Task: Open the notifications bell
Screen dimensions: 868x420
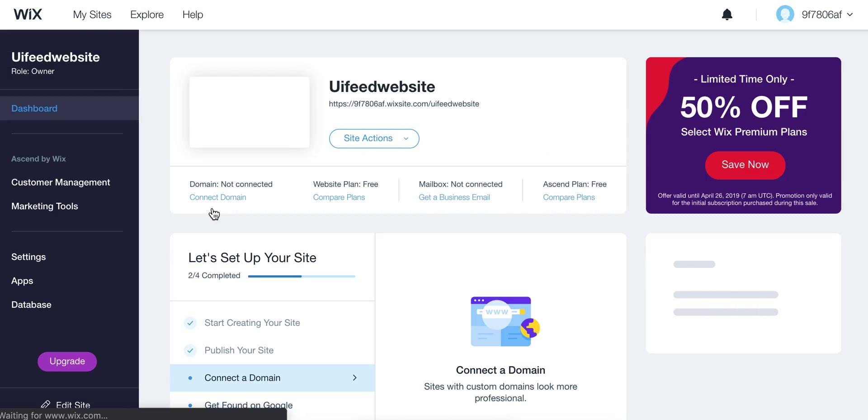Action: (x=727, y=14)
